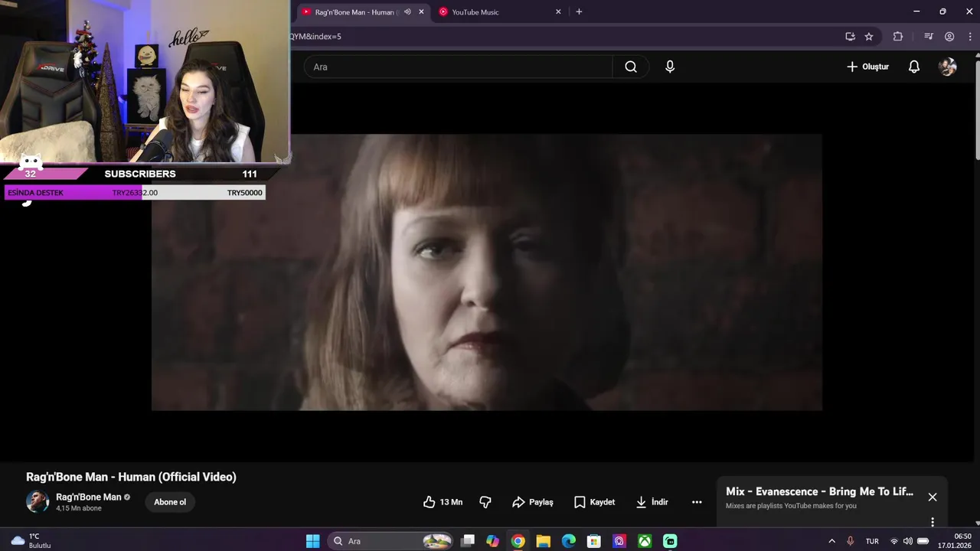Open Microsoft Store from the taskbar
The height and width of the screenshot is (551, 980).
coord(594,541)
